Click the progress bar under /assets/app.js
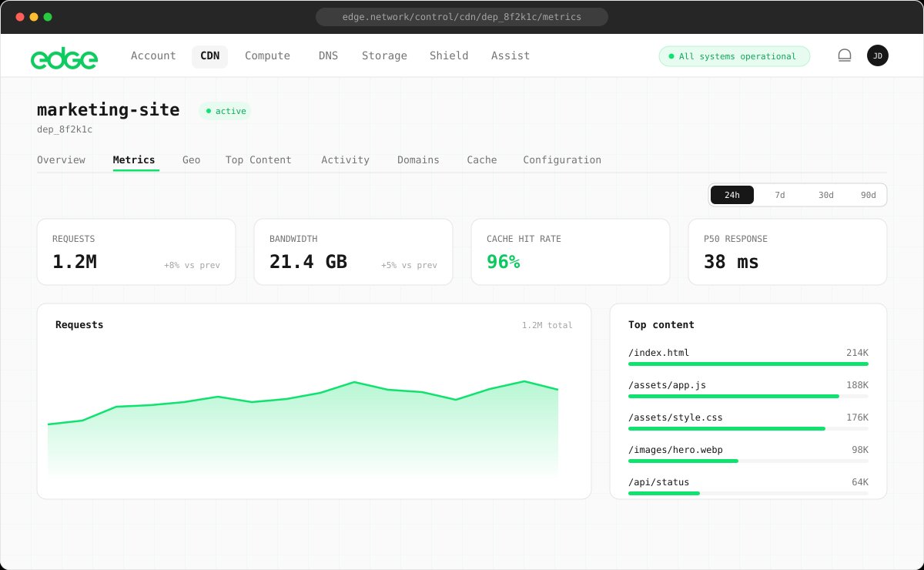 pyautogui.click(x=748, y=396)
